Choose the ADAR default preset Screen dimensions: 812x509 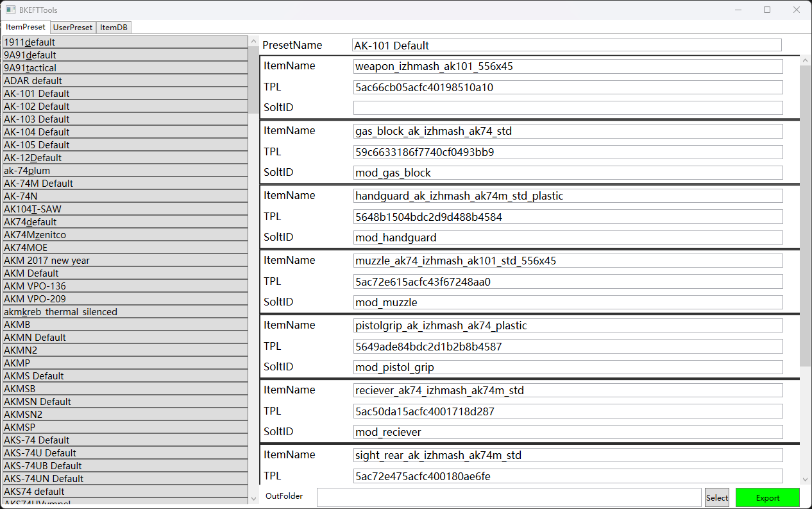point(125,81)
